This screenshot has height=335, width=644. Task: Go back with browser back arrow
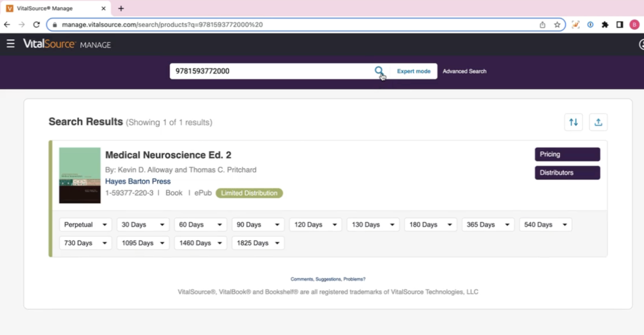pos(7,25)
